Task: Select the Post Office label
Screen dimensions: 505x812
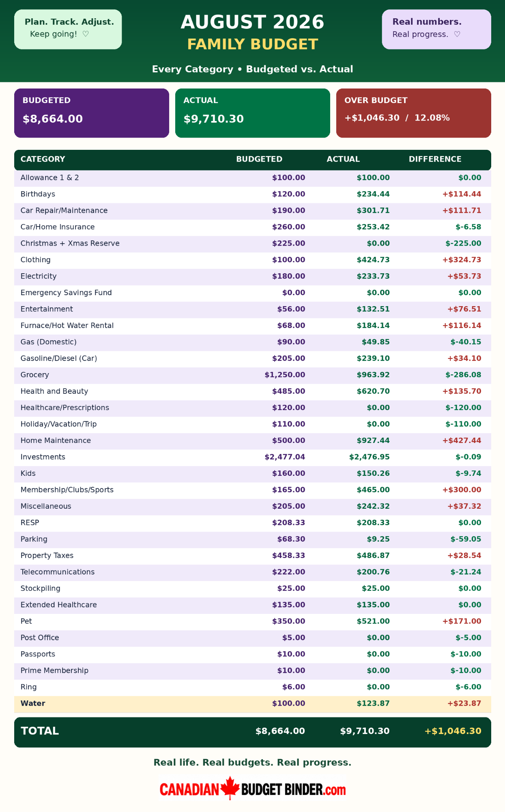Action: click(x=40, y=638)
